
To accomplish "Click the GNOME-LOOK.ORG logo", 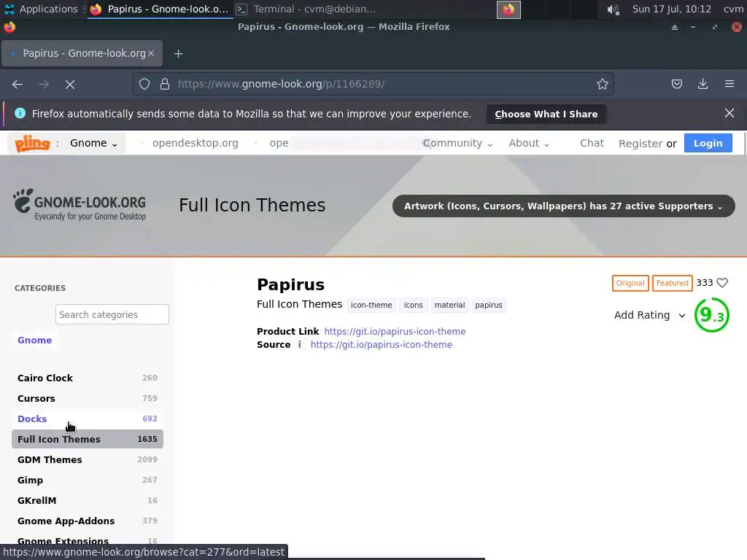I will (80, 205).
